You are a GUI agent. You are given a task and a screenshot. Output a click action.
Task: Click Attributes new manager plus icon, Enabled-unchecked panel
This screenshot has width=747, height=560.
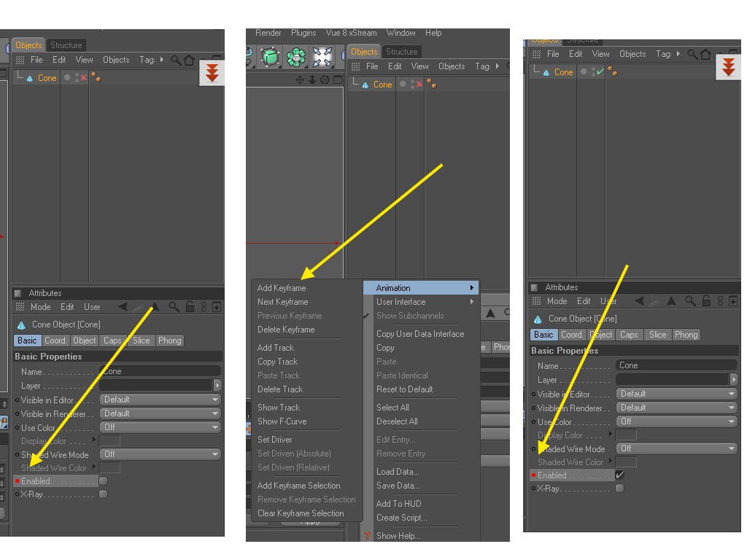point(216,307)
